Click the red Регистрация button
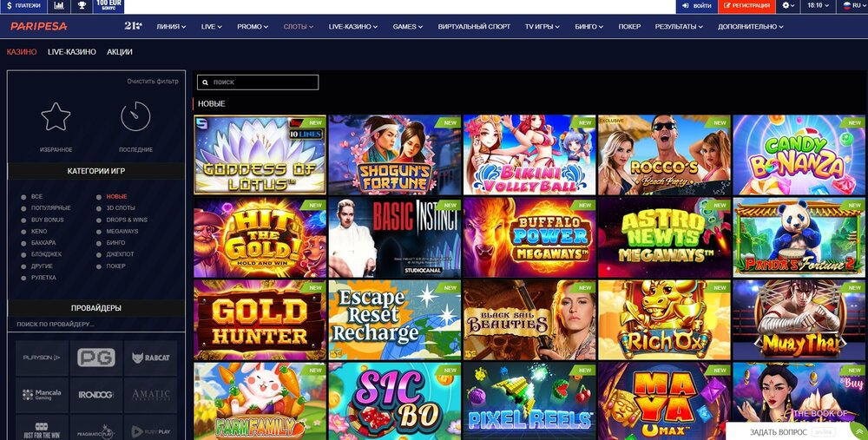Screen dimensions: 868x440 (x=746, y=5)
